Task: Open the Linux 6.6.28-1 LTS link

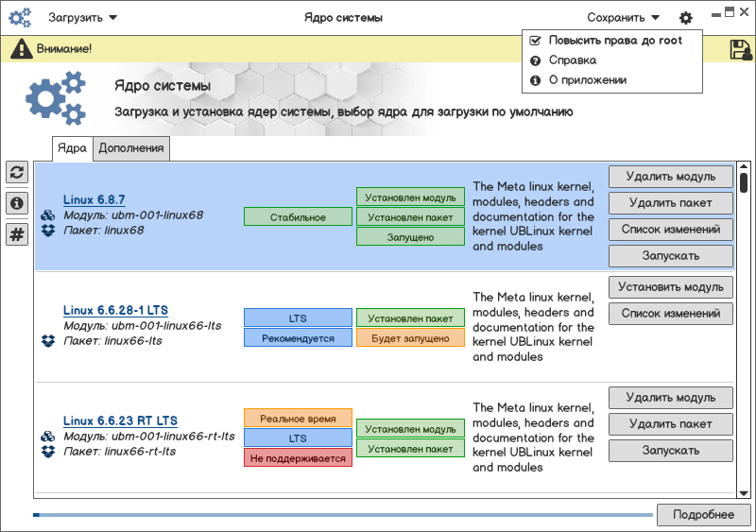Action: click(115, 310)
